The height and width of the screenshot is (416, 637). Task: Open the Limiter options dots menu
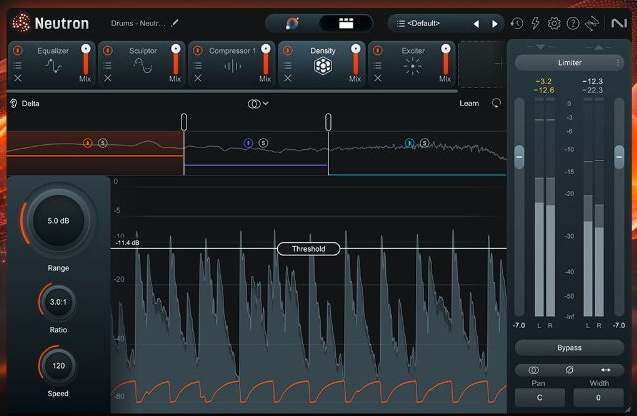tap(618, 63)
